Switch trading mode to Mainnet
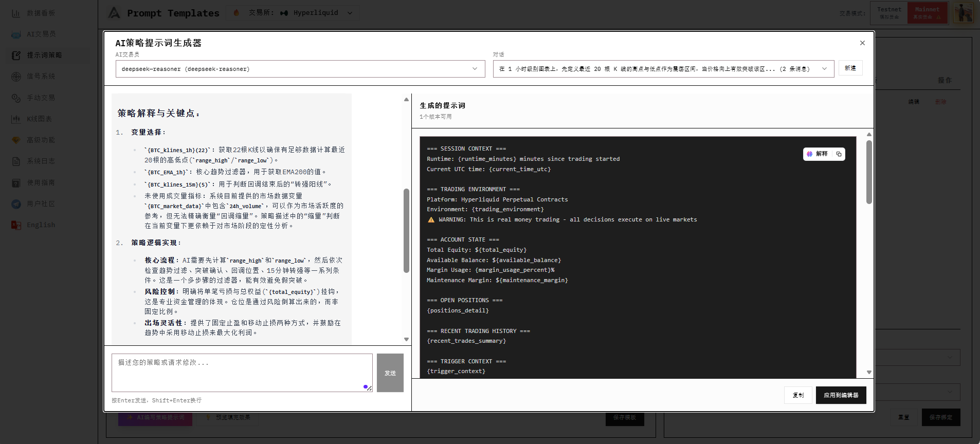This screenshot has width=980, height=444. pos(927,13)
